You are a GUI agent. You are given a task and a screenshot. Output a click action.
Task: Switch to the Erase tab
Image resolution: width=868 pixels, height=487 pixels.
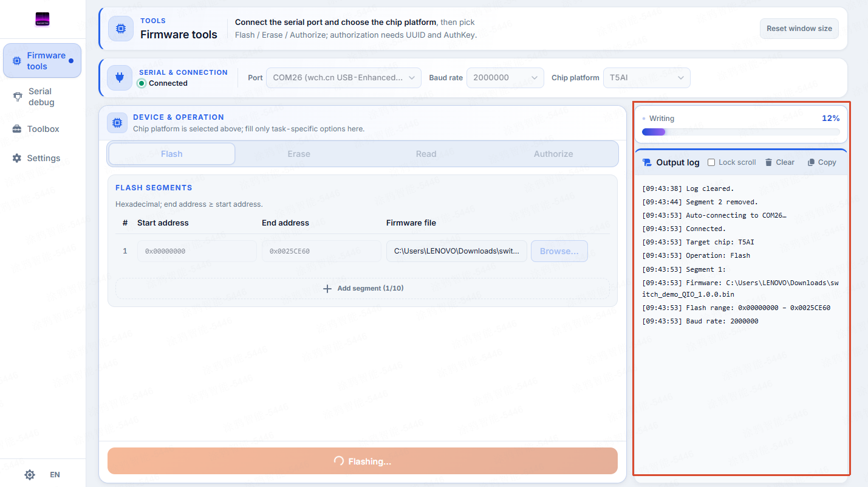coord(299,154)
